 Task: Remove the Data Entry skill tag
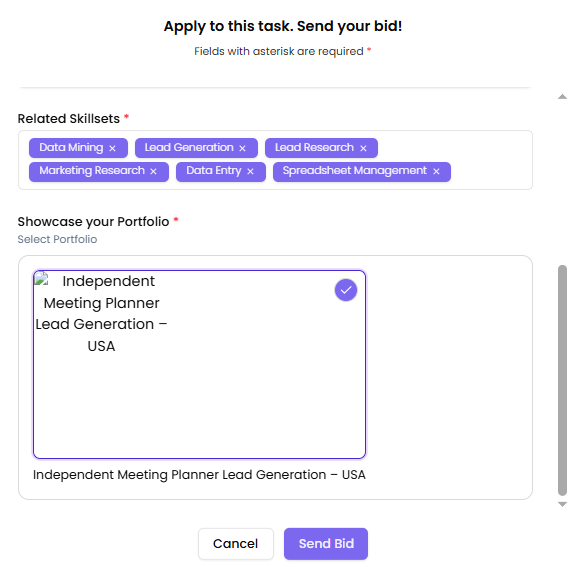[x=250, y=171]
